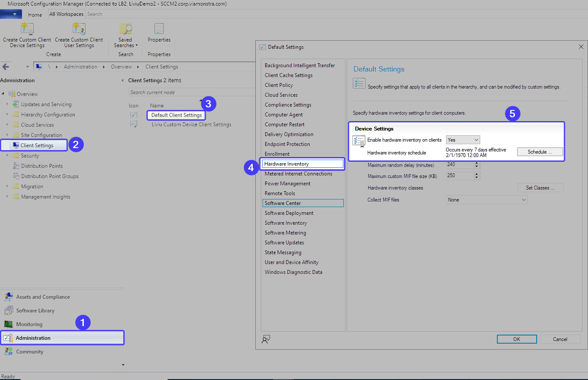Image resolution: width=588 pixels, height=380 pixels.
Task: Increase Maximum random delay value
Action: click(x=477, y=163)
